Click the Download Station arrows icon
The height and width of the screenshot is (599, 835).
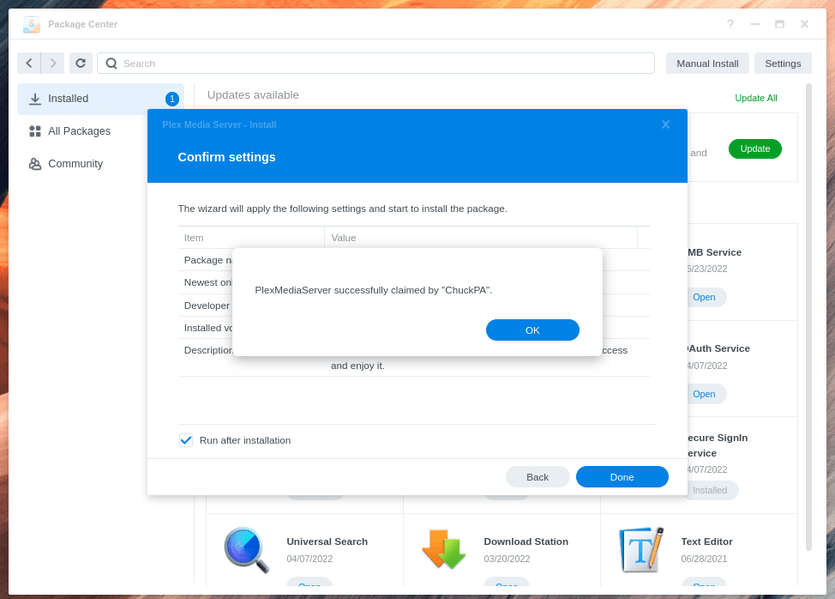pyautogui.click(x=444, y=549)
